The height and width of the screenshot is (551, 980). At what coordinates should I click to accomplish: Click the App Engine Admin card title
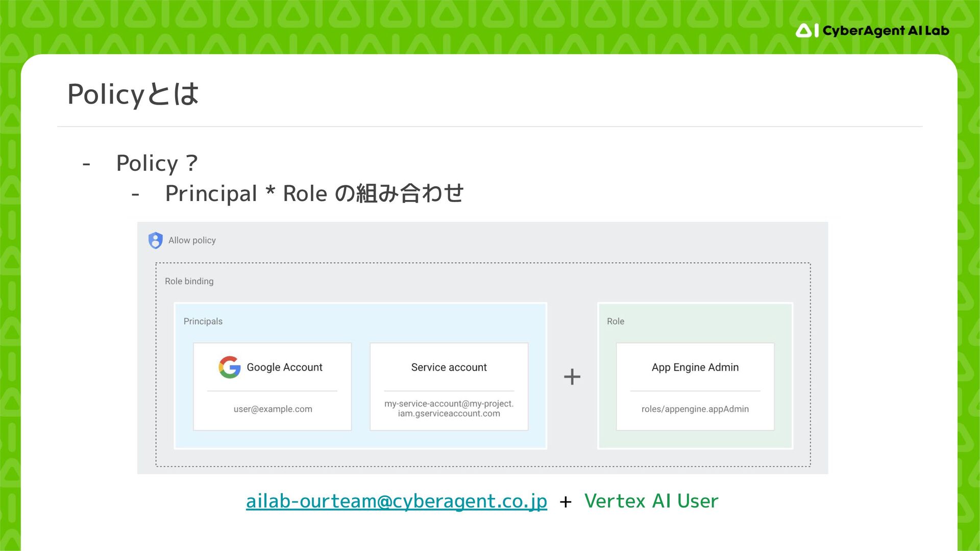(695, 367)
